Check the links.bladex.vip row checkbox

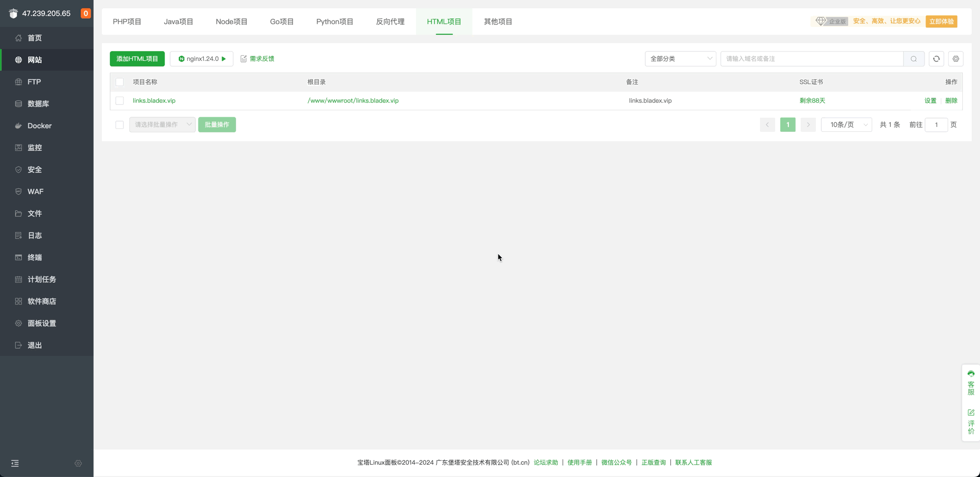pyautogui.click(x=120, y=100)
